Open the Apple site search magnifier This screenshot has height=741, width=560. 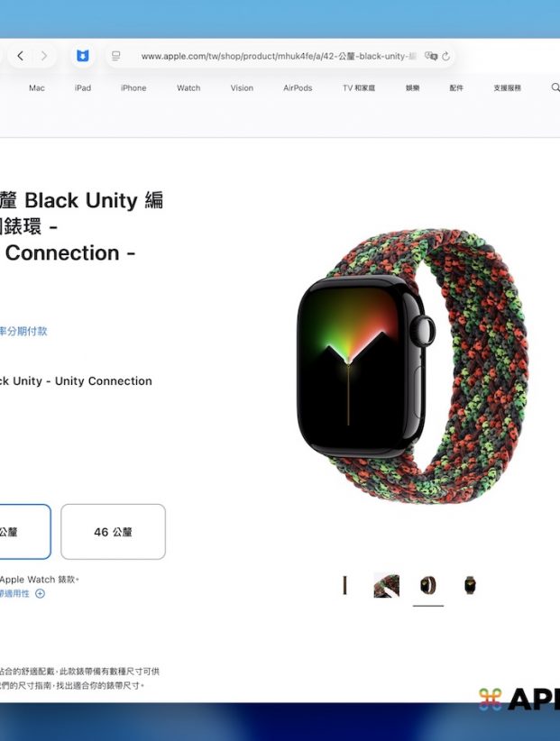click(555, 87)
